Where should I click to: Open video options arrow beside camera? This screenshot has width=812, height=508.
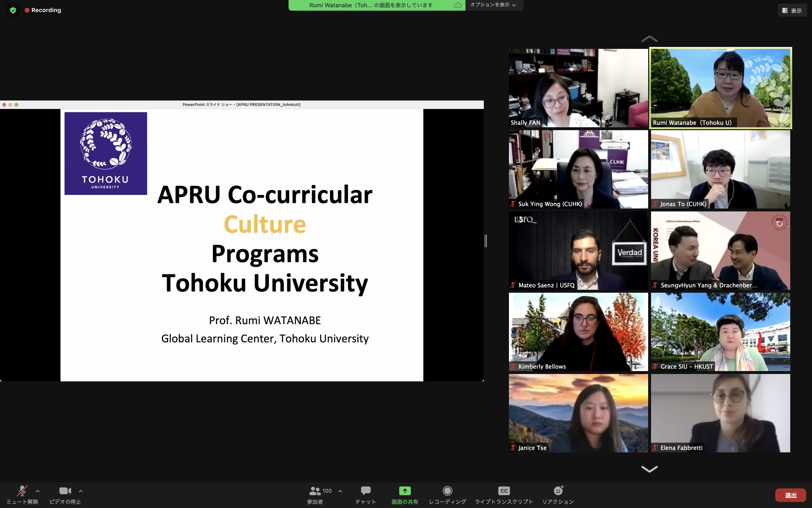click(x=80, y=491)
